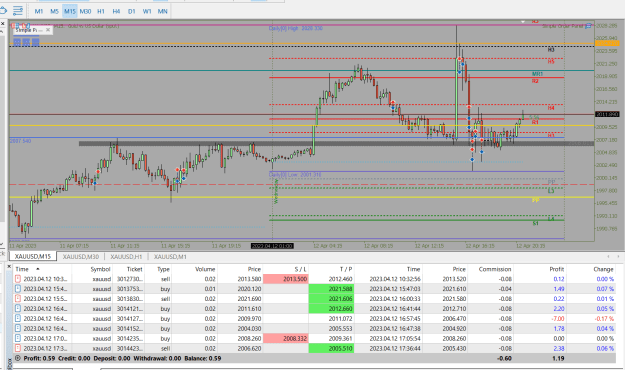Select the active M15 timeframe button
The width and height of the screenshot is (625, 370).
click(70, 11)
